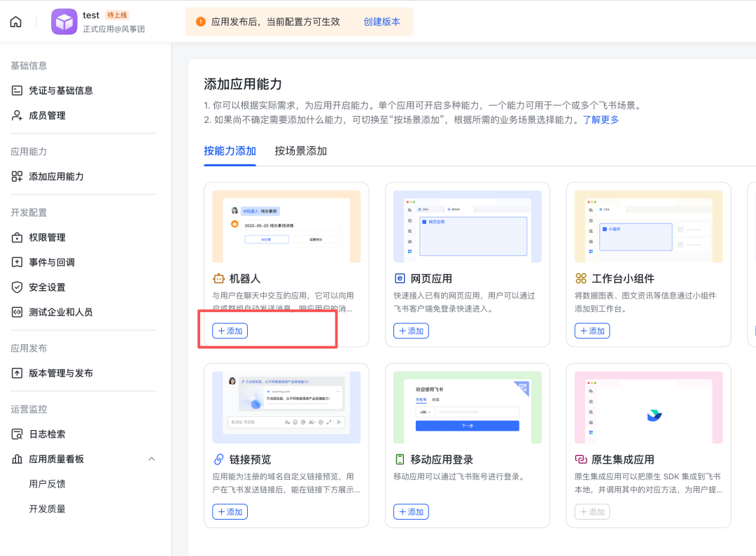This screenshot has width=756, height=556.
Task: Add the 机器人 capability
Action: coord(230,331)
